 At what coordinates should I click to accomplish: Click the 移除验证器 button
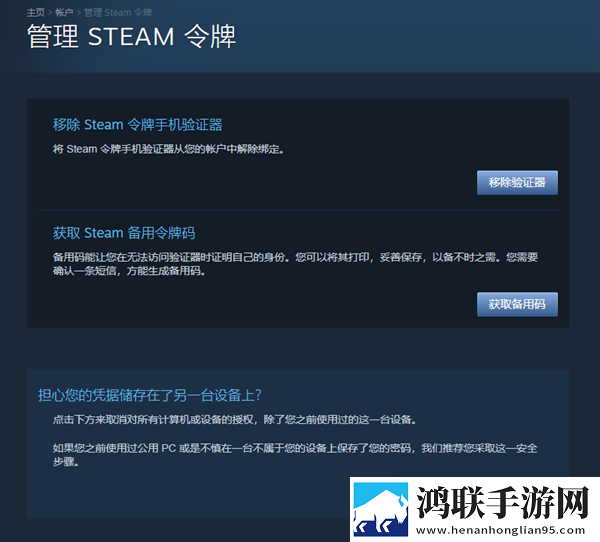pyautogui.click(x=517, y=183)
